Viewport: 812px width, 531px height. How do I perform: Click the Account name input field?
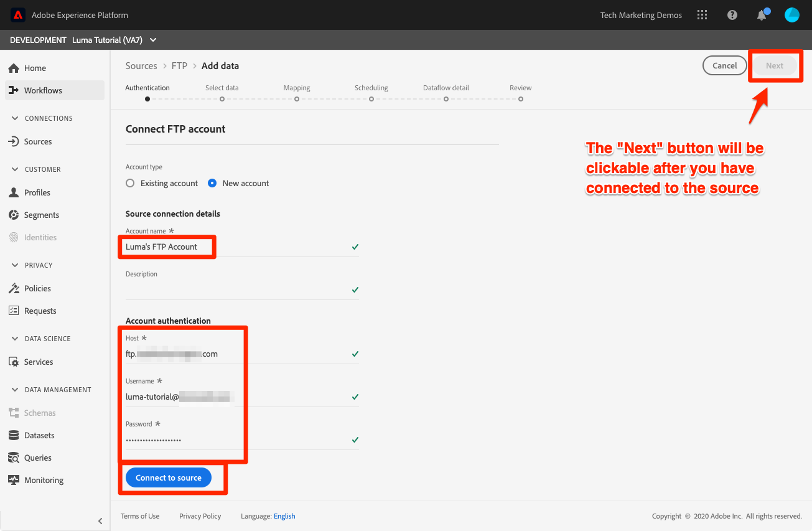point(242,247)
